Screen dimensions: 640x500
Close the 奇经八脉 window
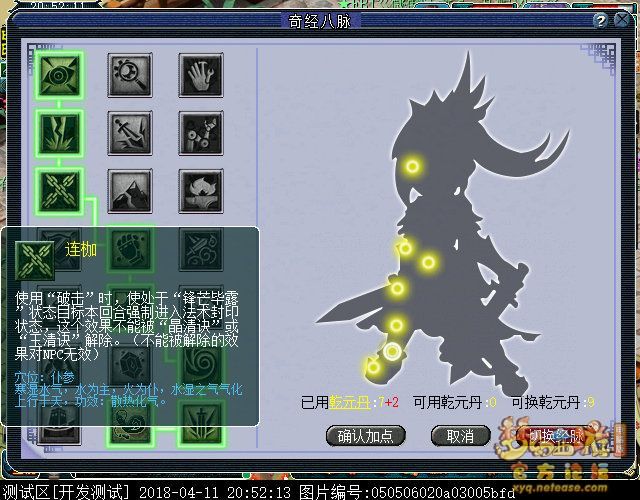622,20
